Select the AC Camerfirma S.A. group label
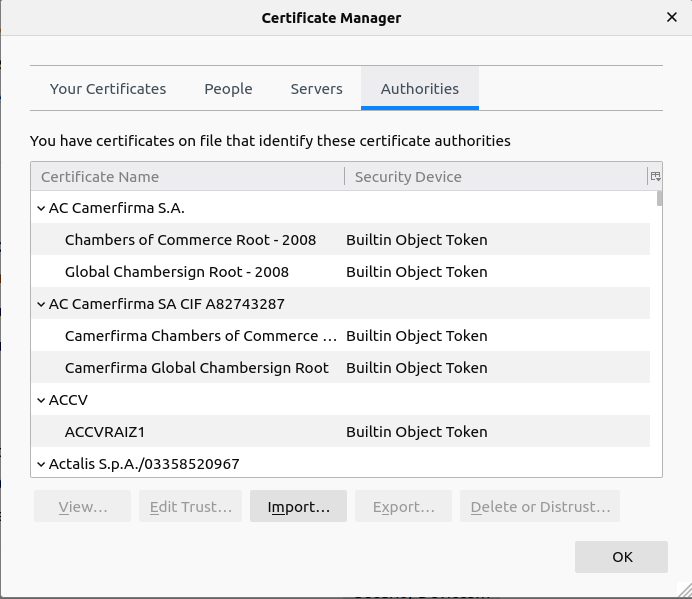 117,208
